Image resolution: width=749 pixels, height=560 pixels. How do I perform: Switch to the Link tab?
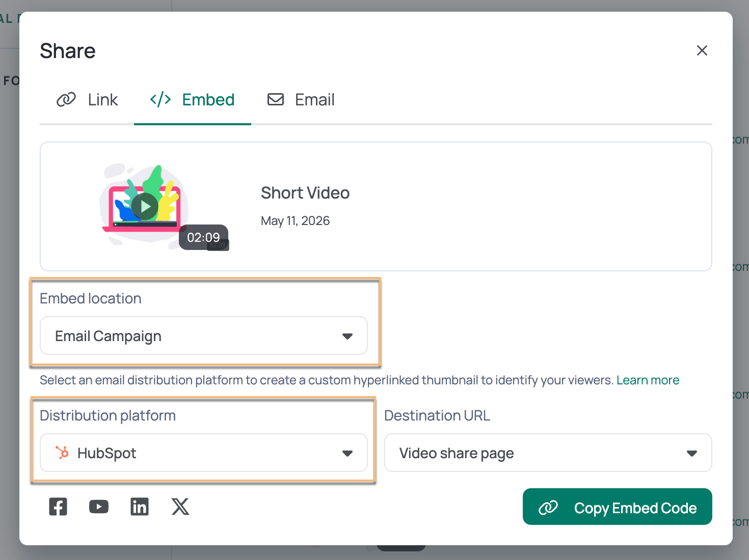pyautogui.click(x=87, y=100)
